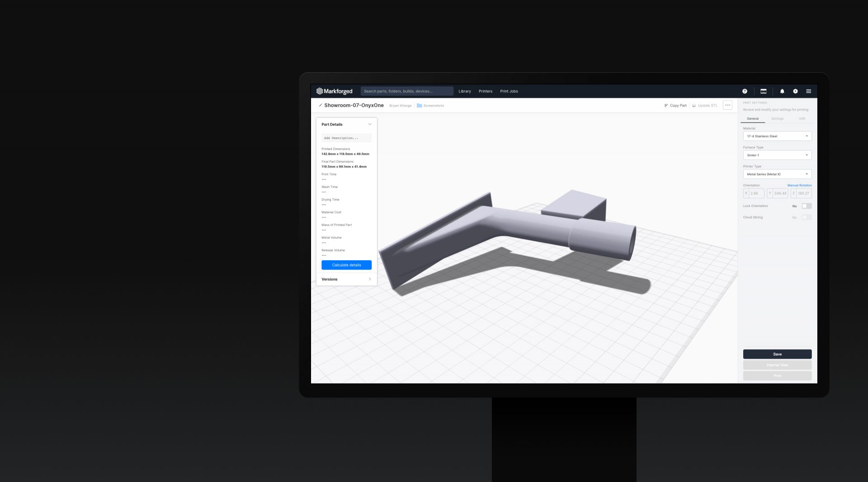Toggle the Cloud Slicing switch
Image resolution: width=868 pixels, height=482 pixels.
807,217
